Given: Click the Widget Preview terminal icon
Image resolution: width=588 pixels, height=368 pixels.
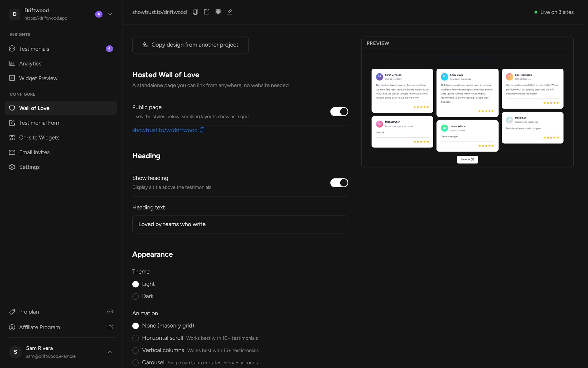Looking at the screenshot, I should click(12, 78).
